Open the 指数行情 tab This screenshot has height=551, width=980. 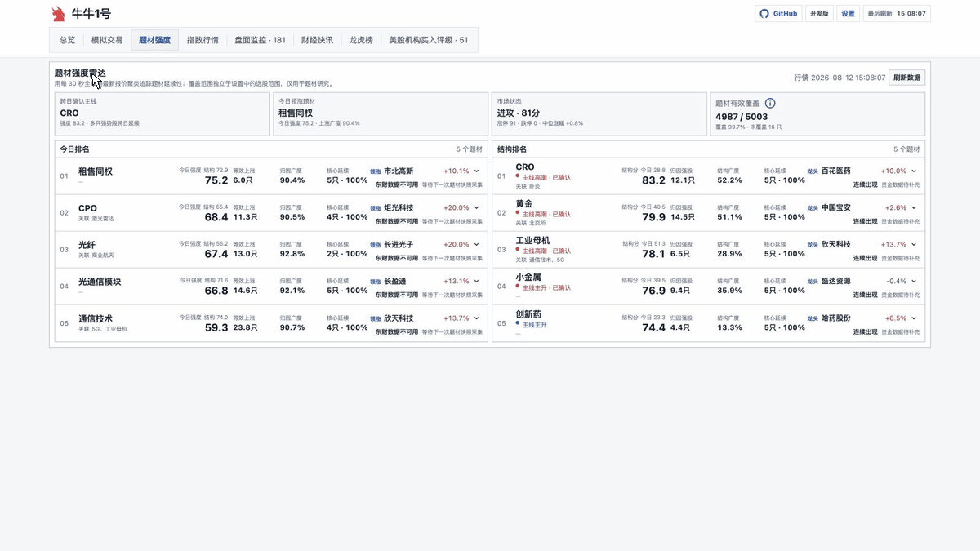pyautogui.click(x=203, y=40)
